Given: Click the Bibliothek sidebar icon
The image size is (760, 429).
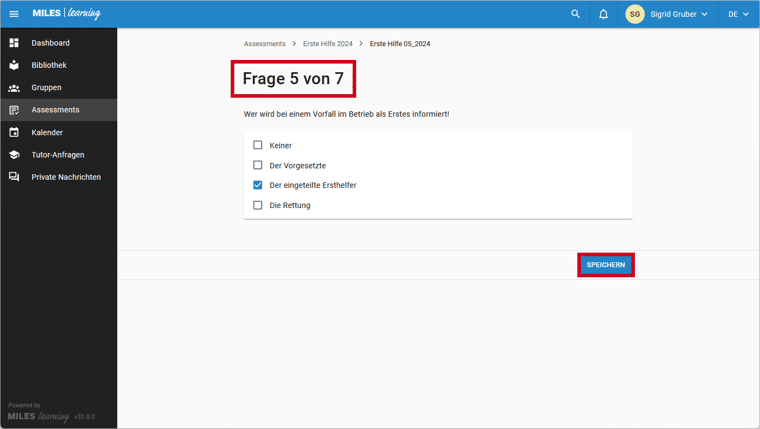Looking at the screenshot, I should click(x=14, y=65).
